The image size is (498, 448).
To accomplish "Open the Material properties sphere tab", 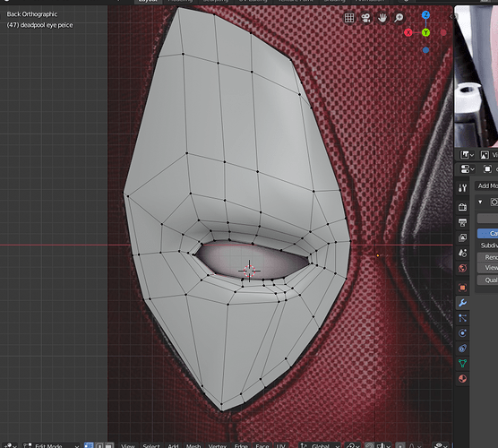I will (x=462, y=378).
